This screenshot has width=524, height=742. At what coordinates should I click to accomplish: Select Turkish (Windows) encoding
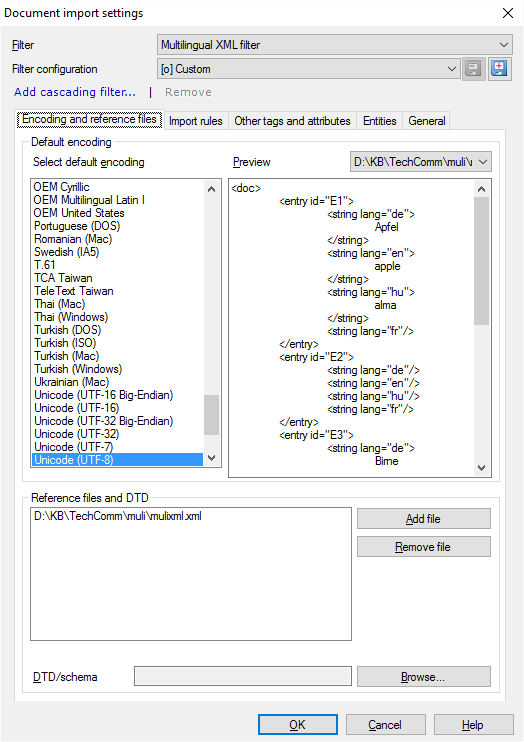[117, 369]
